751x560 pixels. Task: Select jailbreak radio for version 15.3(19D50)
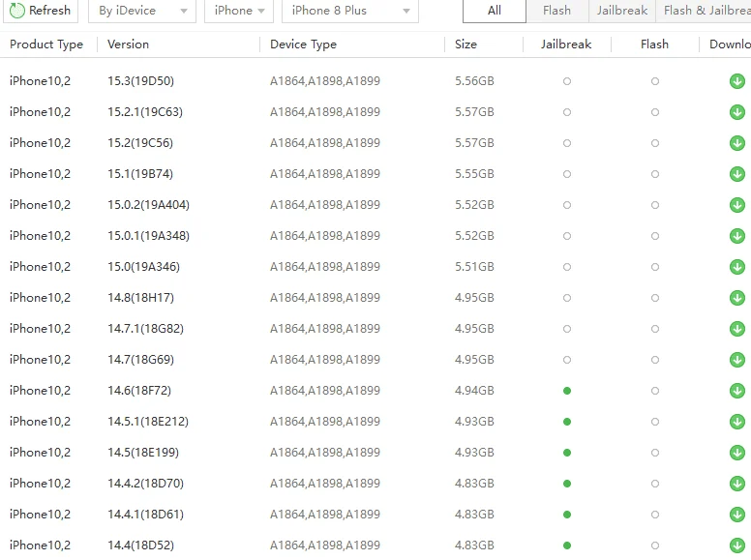click(567, 81)
